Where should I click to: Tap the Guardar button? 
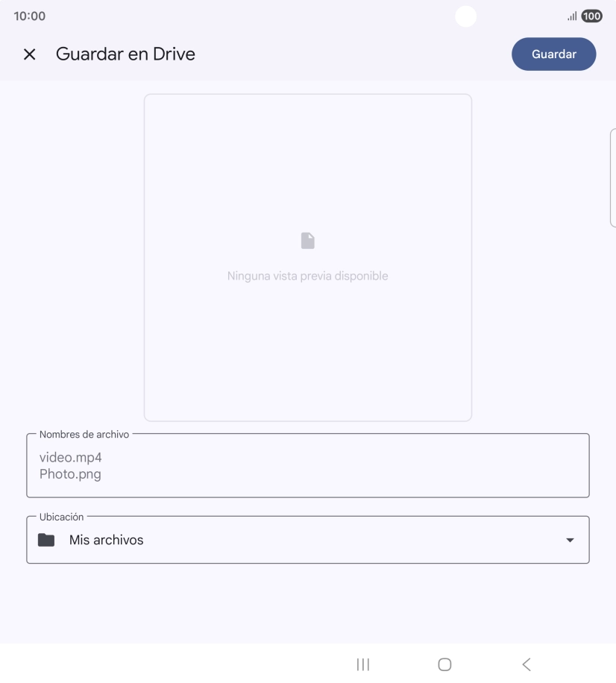(553, 54)
